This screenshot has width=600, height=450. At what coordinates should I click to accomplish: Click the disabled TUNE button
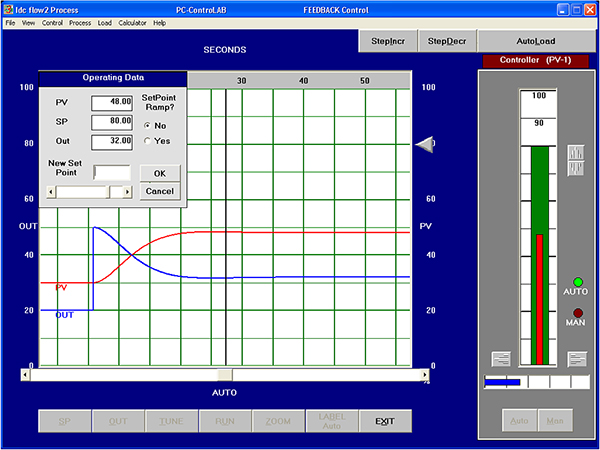[171, 421]
